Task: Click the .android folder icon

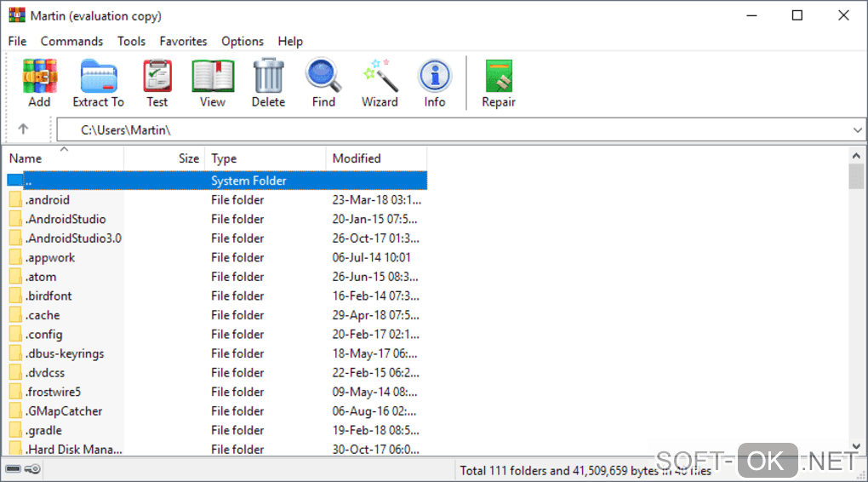Action: pos(15,199)
